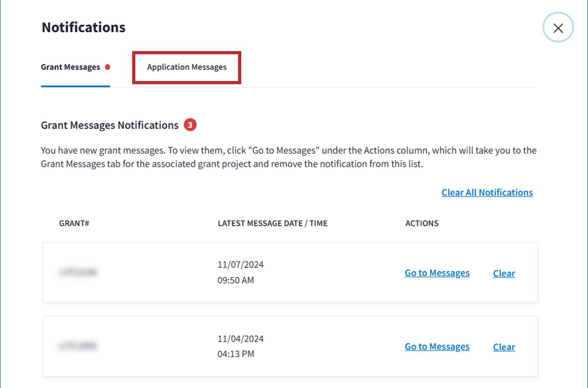Click the Grant Messages Notifications heading
This screenshot has height=388, width=588.
[110, 125]
